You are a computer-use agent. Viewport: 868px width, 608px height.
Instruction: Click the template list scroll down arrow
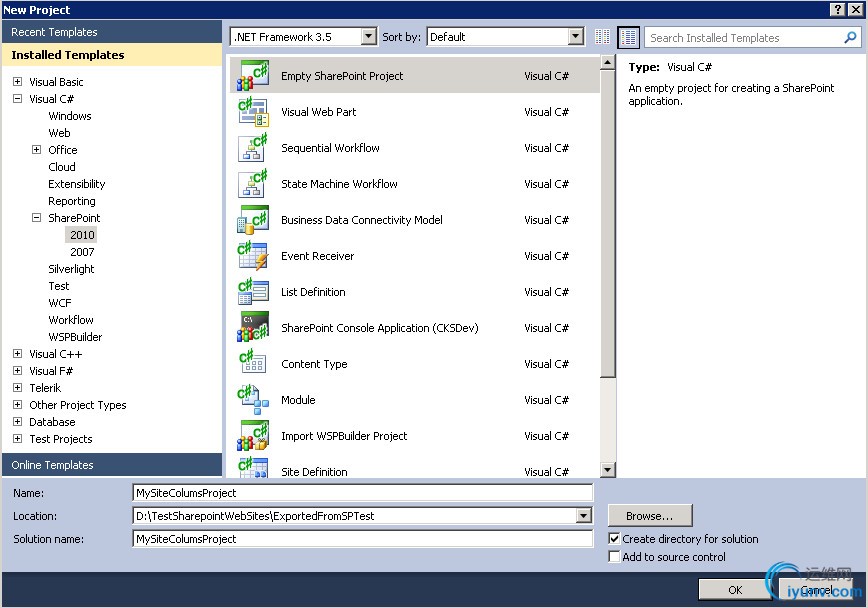607,470
